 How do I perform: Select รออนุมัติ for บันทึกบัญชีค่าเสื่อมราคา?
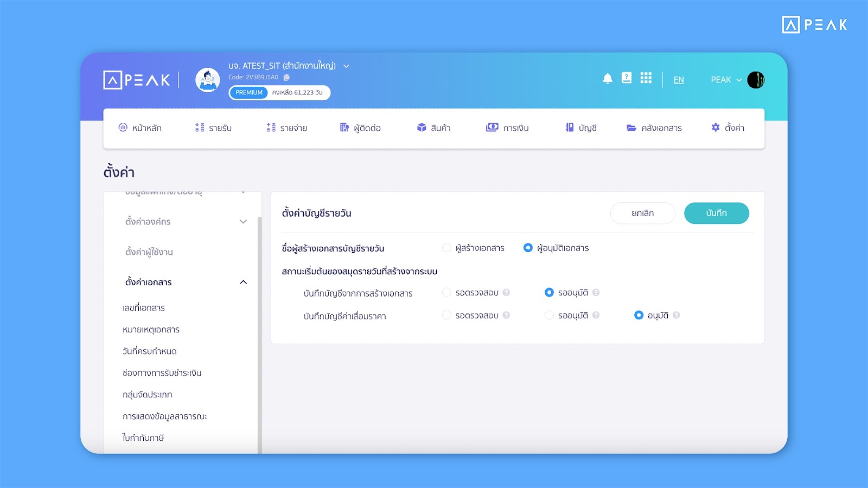pos(549,315)
